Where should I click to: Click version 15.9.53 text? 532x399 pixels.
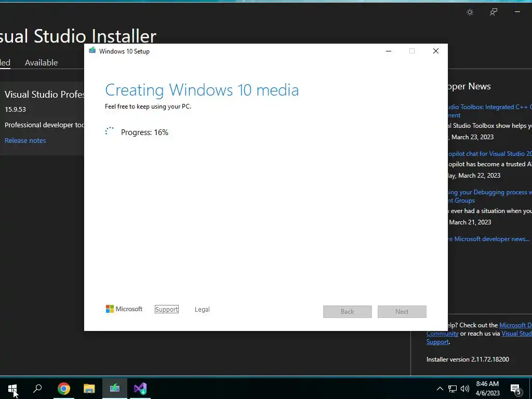[15, 109]
